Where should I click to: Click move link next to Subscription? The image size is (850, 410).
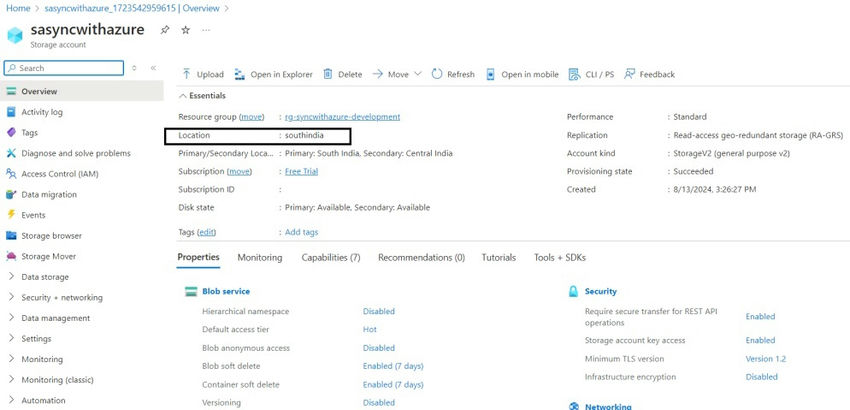click(x=239, y=171)
